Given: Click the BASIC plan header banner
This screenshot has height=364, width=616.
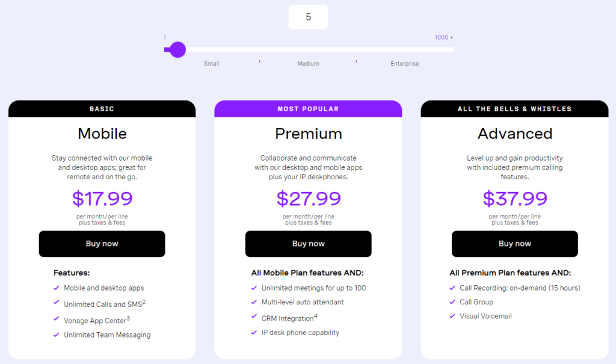Looking at the screenshot, I should (102, 108).
